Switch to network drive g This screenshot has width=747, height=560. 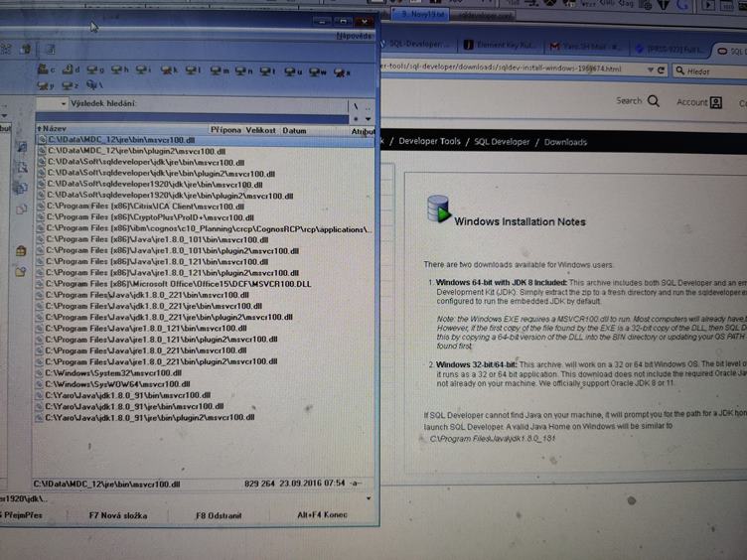tap(95, 70)
